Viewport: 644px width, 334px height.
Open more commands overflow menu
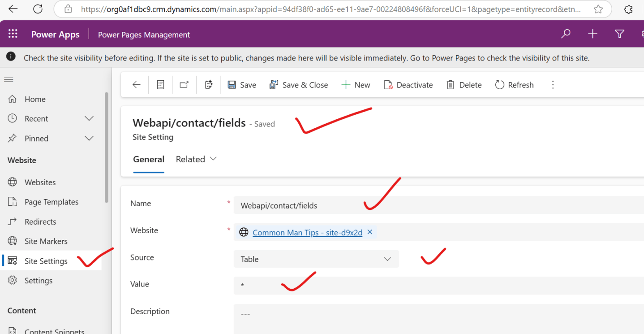[553, 85]
